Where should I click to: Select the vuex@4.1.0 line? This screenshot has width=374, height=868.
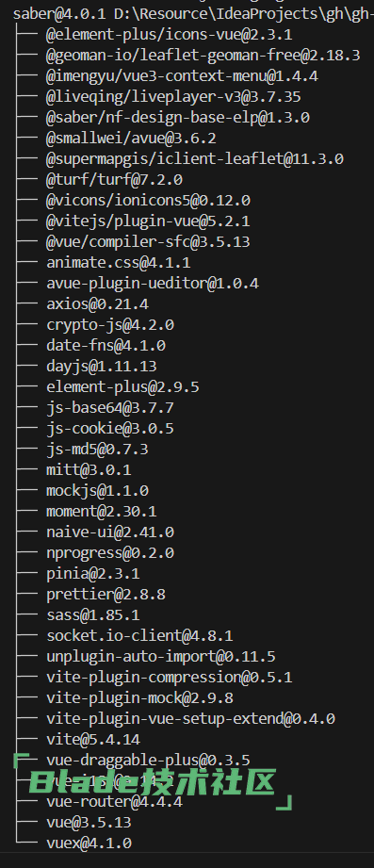tap(89, 843)
